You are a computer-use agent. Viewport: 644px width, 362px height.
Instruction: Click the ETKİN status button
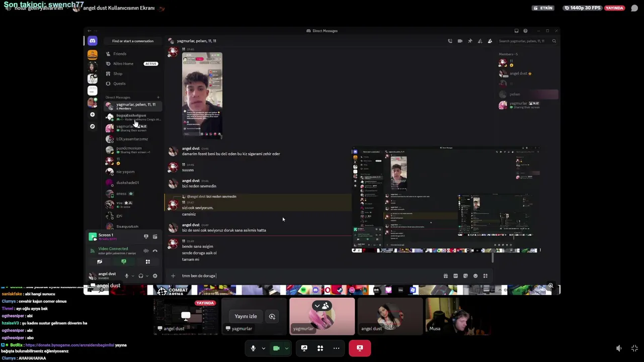click(x=543, y=8)
